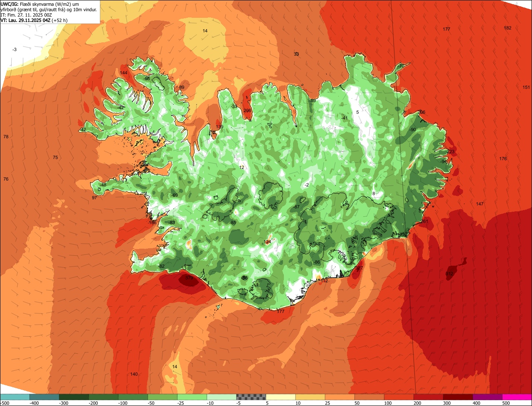Click the '500' label on the legend

point(505,403)
